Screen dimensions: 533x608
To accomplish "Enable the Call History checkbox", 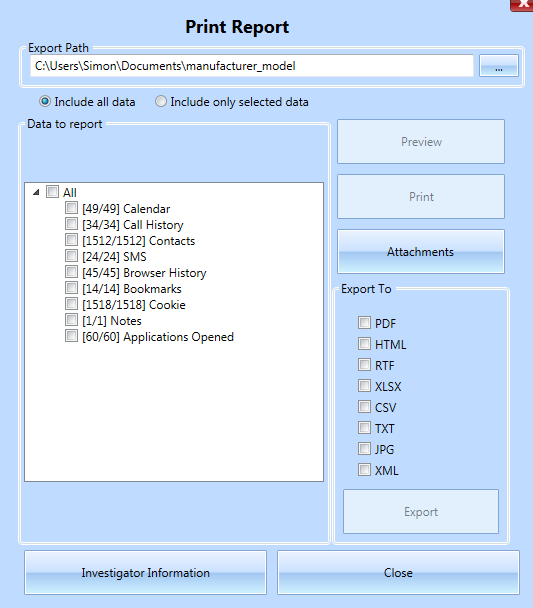I will (71, 224).
